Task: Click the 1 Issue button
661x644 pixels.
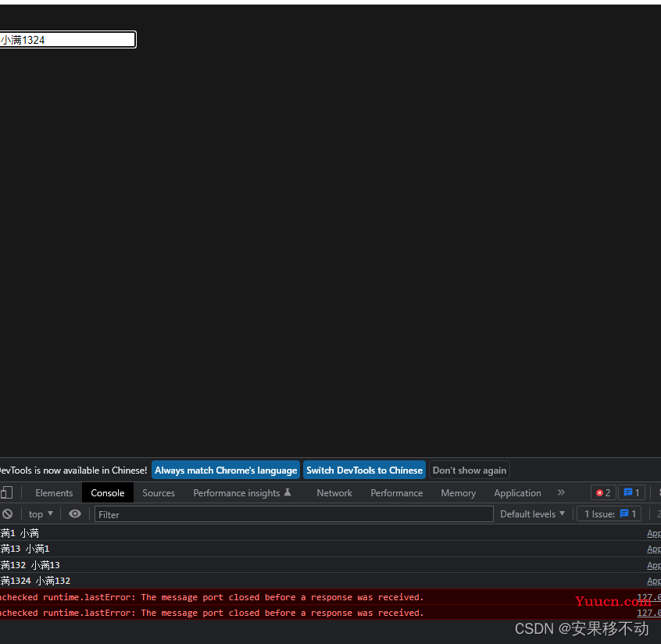Action: tap(609, 514)
